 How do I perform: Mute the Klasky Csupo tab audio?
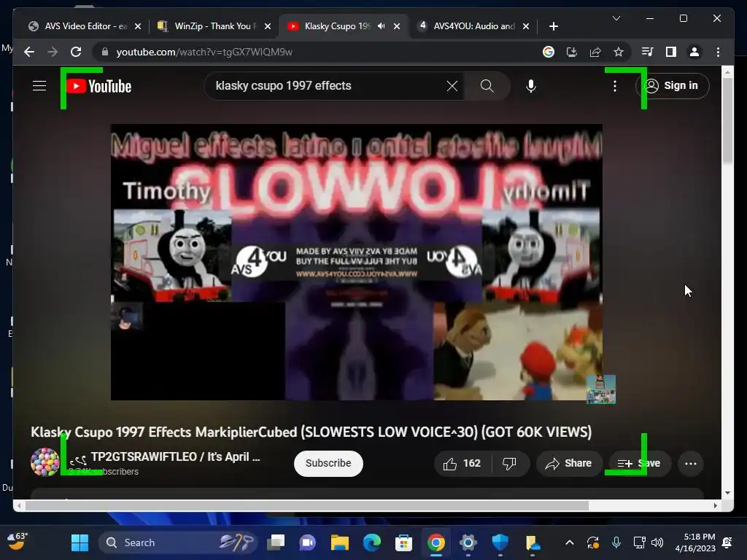click(x=381, y=26)
